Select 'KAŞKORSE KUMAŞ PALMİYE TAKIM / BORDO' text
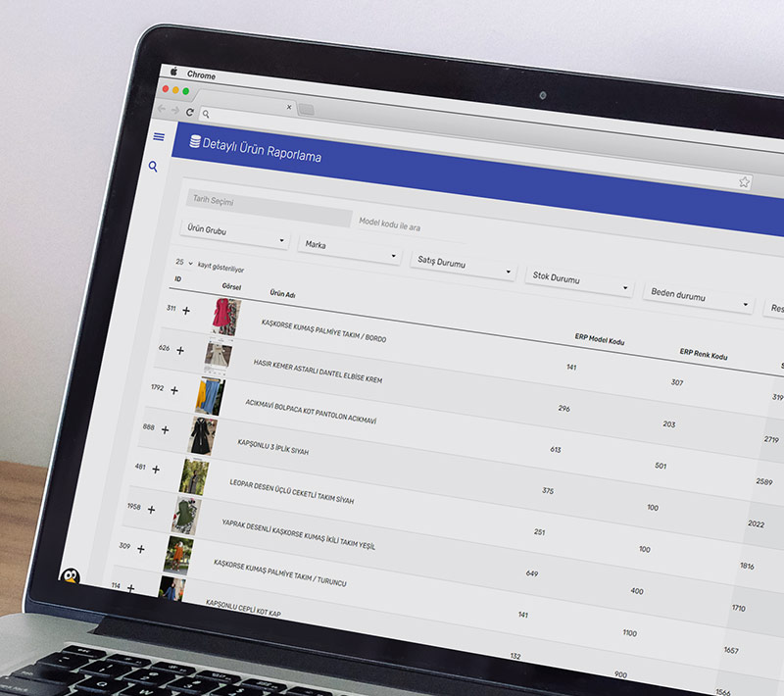784x696 pixels. pos(323,330)
